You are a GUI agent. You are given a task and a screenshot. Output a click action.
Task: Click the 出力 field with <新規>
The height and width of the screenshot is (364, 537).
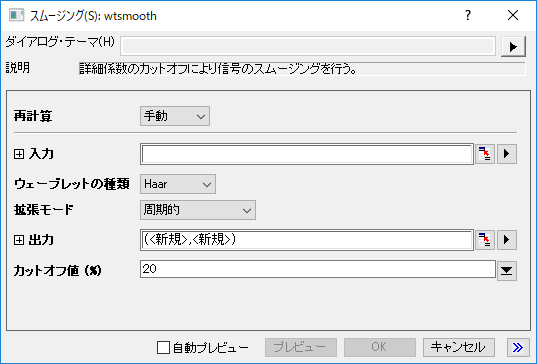(307, 240)
